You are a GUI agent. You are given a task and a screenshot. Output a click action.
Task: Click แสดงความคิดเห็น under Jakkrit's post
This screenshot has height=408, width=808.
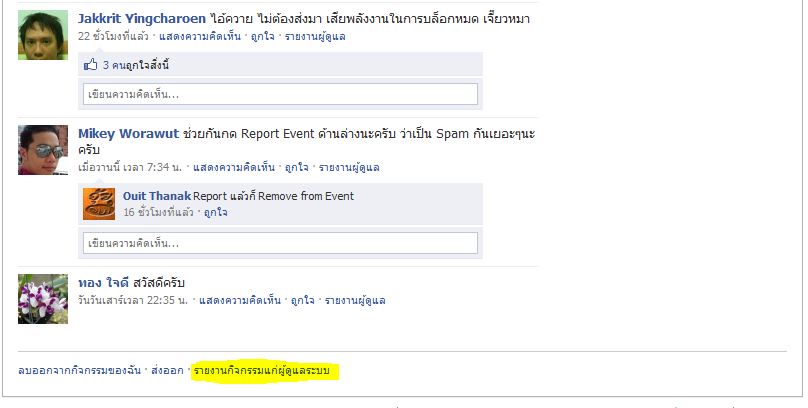coord(200,37)
